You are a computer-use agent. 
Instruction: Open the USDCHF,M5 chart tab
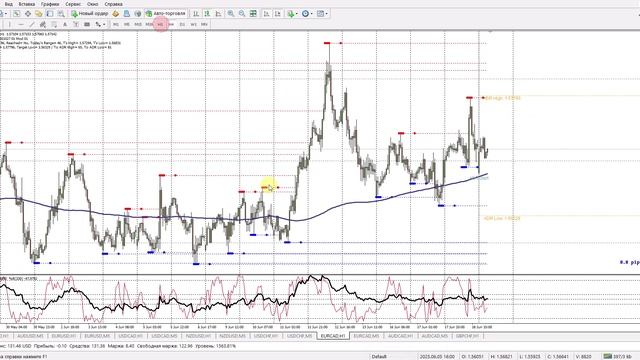[299, 336]
